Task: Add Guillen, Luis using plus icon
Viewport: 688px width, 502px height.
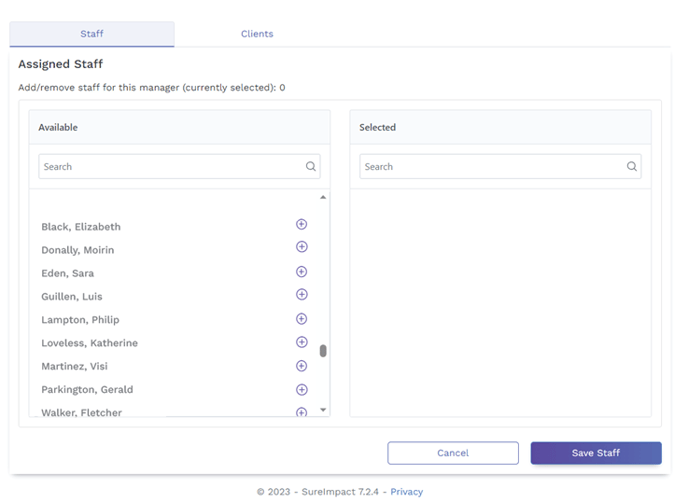Action: click(x=301, y=295)
